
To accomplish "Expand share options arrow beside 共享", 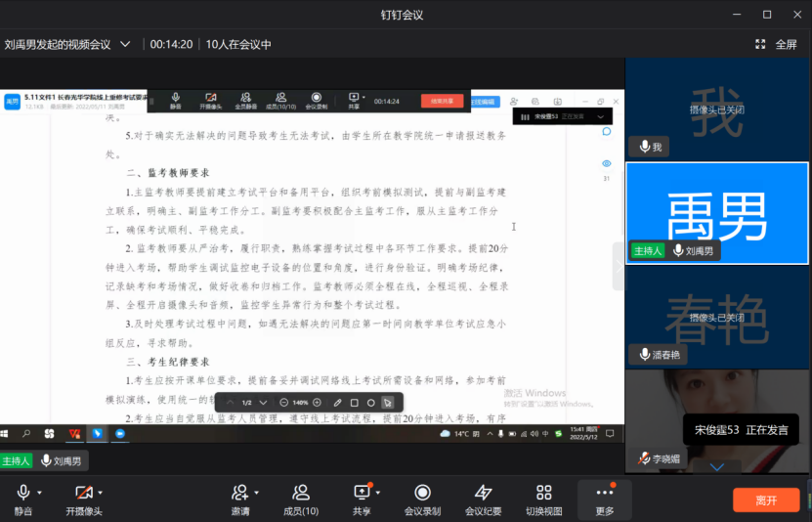I will click(x=378, y=493).
